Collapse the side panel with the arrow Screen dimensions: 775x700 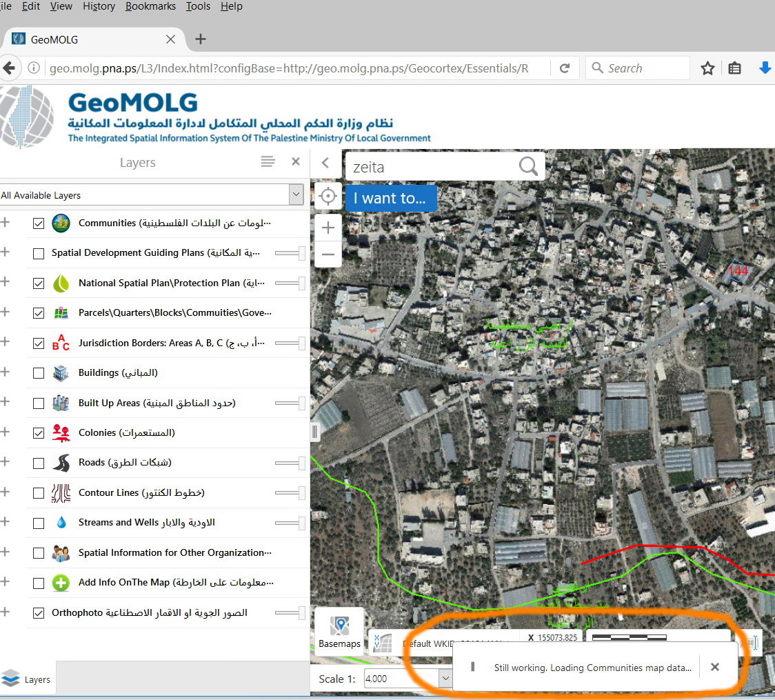pyautogui.click(x=325, y=163)
